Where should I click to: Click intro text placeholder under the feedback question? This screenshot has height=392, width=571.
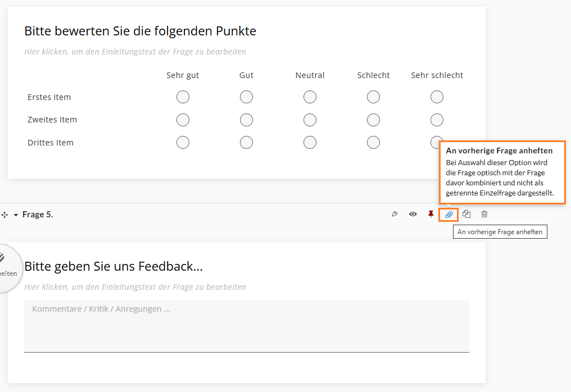[135, 287]
